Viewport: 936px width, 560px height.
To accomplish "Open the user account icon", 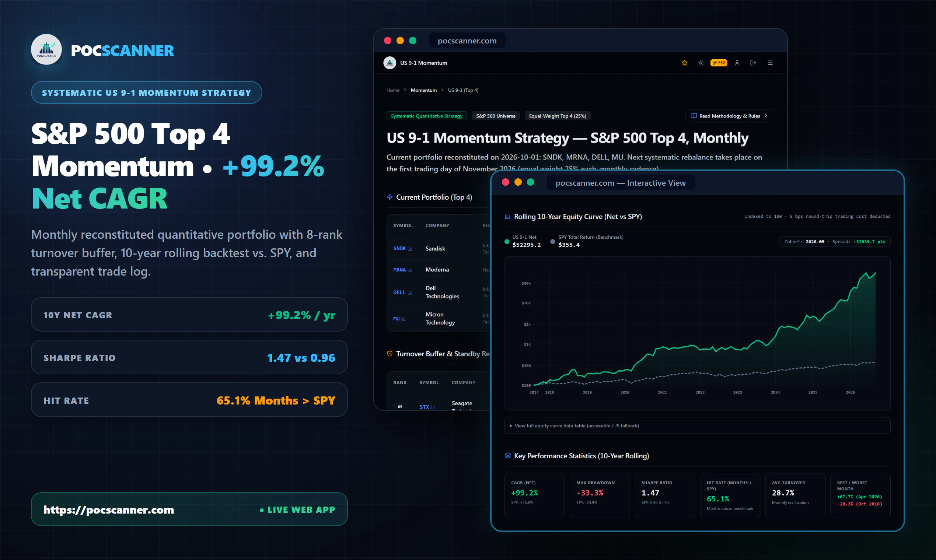I will pyautogui.click(x=737, y=63).
